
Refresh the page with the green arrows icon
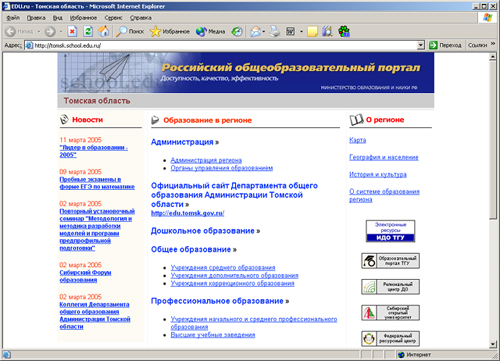click(88, 31)
